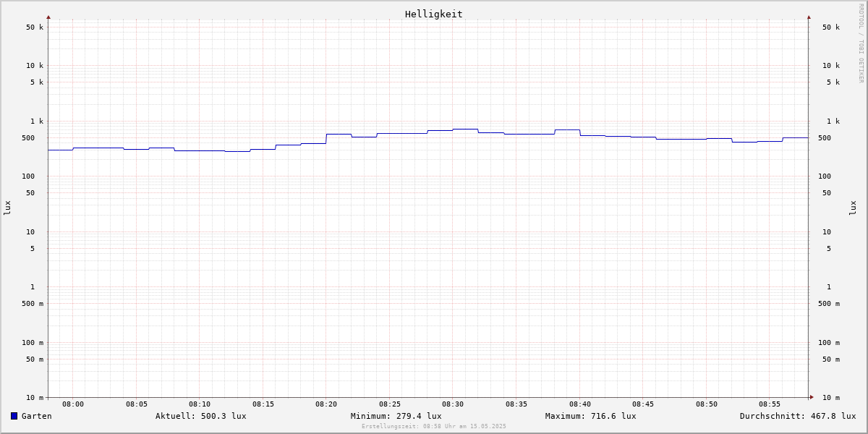Click the 50 k label on left axis
868x434 pixels.
pos(35,27)
